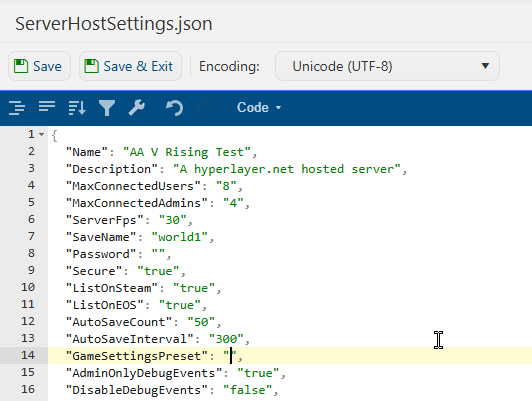Click the Save button label

(47, 66)
